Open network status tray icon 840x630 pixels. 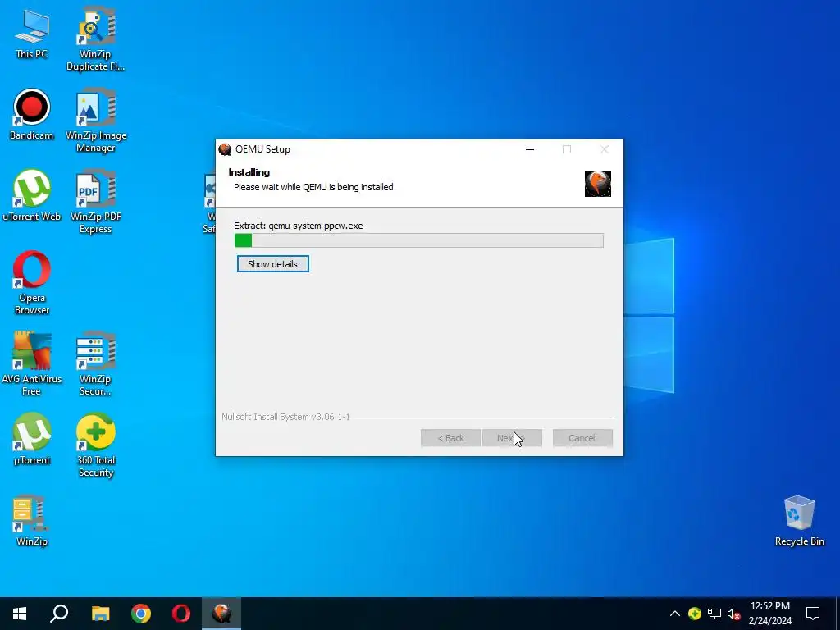714,614
